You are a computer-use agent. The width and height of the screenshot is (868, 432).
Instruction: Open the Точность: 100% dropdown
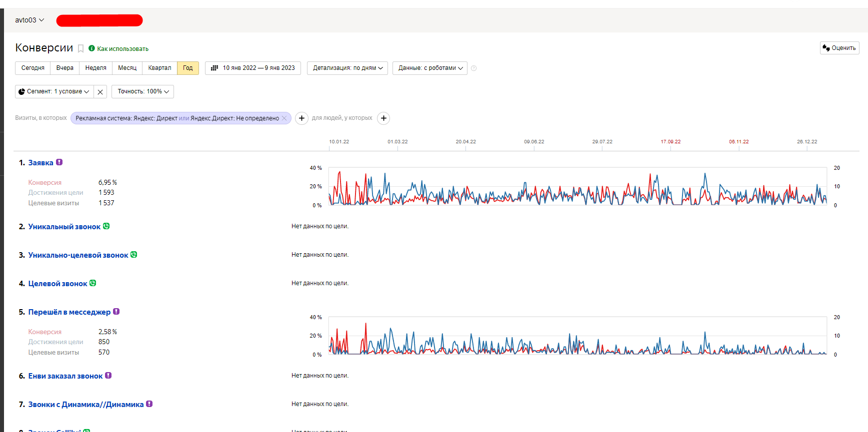click(143, 91)
